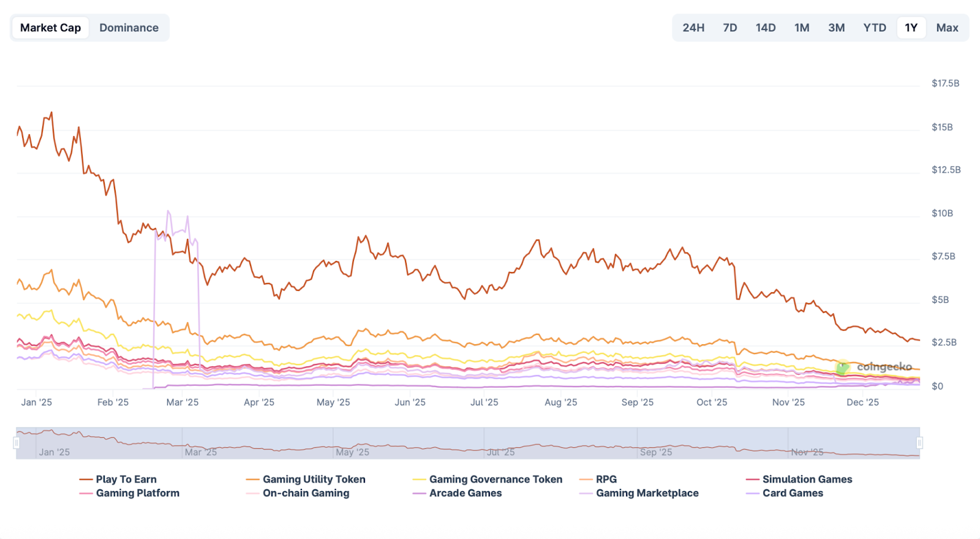Screen dimensions: 980x539
Task: Hide Simulation Games line from chart
Action: pyautogui.click(x=807, y=480)
